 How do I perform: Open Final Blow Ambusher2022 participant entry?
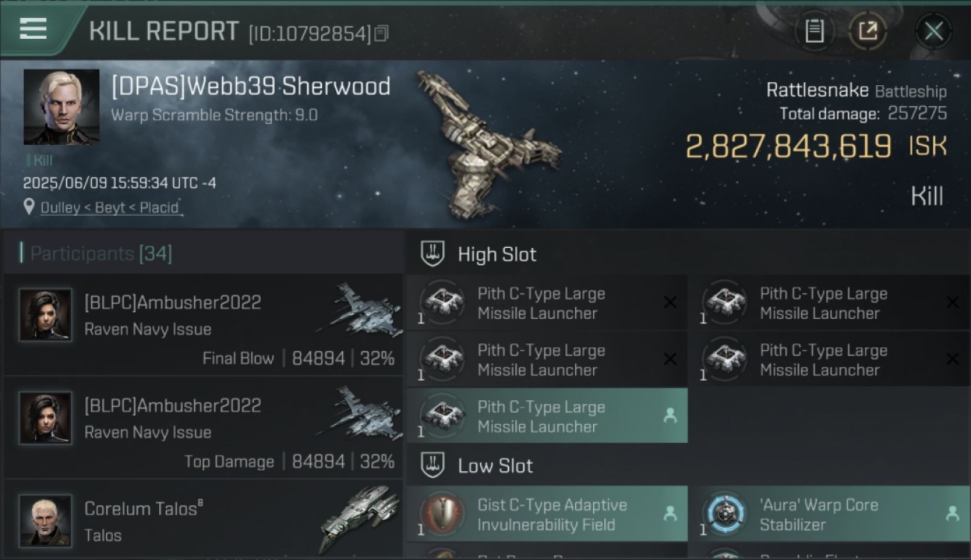203,325
